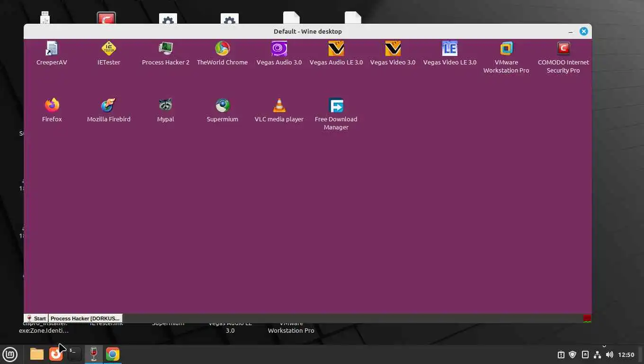Open the Linux Mint menu button
Image resolution: width=644 pixels, height=364 pixels.
pyautogui.click(x=10, y=354)
